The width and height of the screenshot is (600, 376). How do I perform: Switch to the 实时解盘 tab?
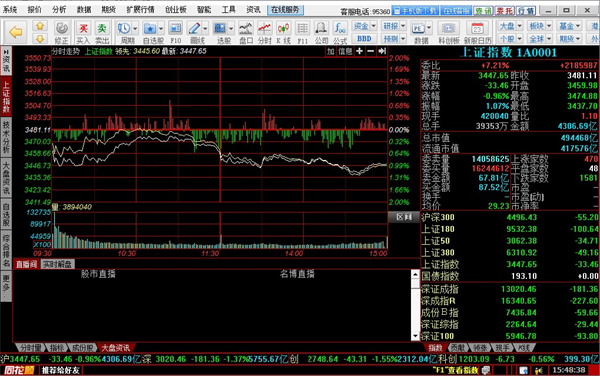click(x=57, y=264)
